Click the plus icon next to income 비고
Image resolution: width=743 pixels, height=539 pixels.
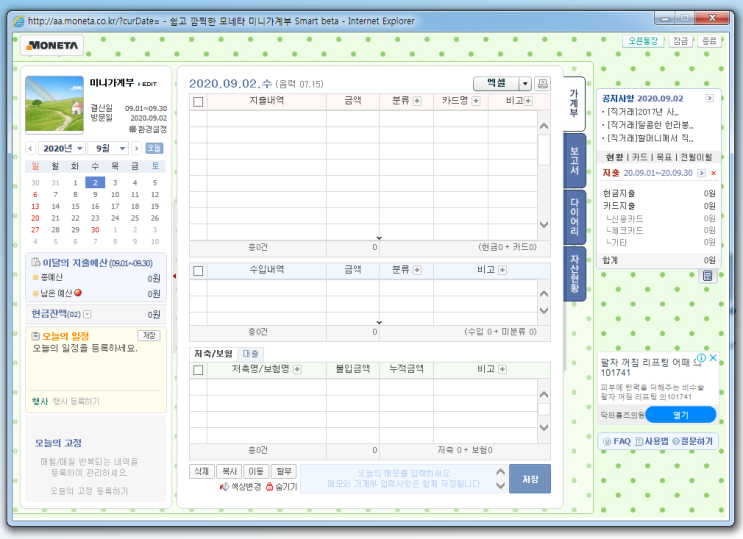[x=502, y=270]
